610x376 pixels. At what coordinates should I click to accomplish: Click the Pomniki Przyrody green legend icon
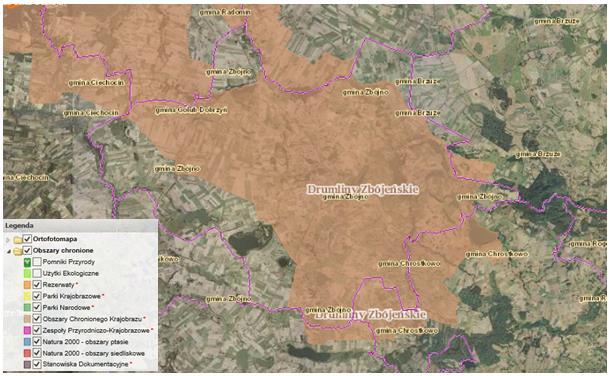(27, 262)
